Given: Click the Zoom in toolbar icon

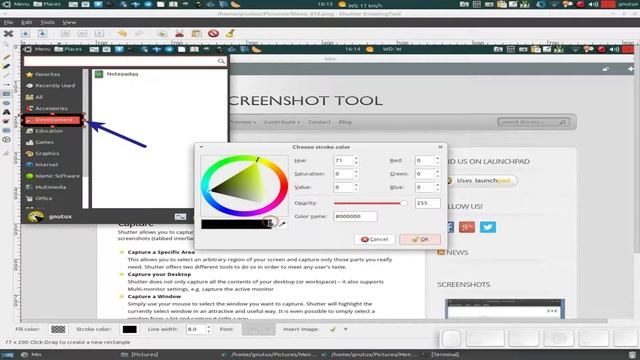Looking at the screenshot, I should tap(65, 33).
